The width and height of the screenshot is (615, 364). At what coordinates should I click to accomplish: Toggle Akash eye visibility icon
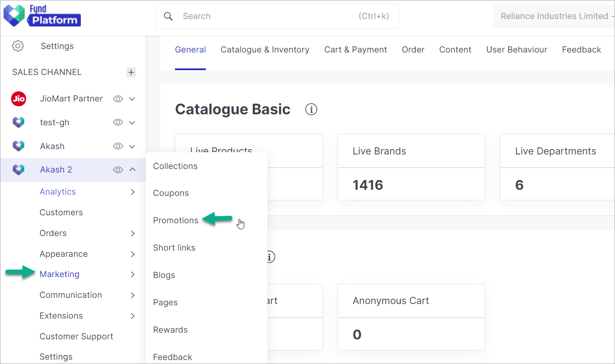pyautogui.click(x=118, y=146)
